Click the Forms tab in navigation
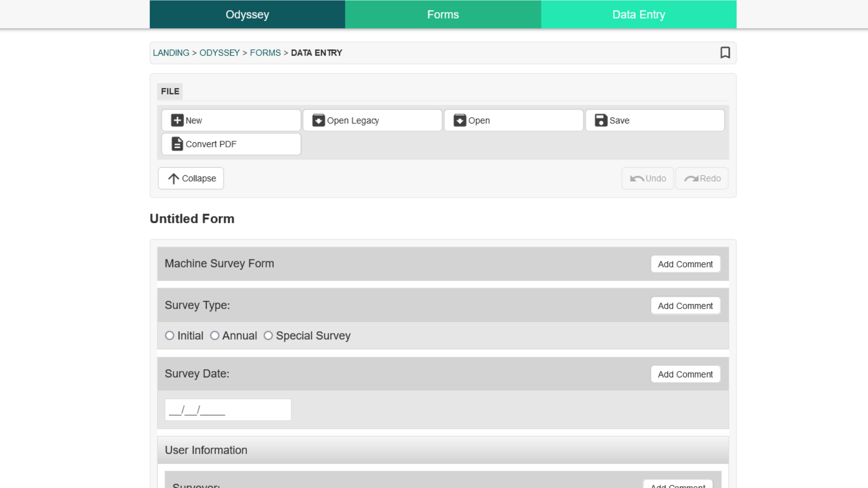The width and height of the screenshot is (868, 488). (443, 14)
